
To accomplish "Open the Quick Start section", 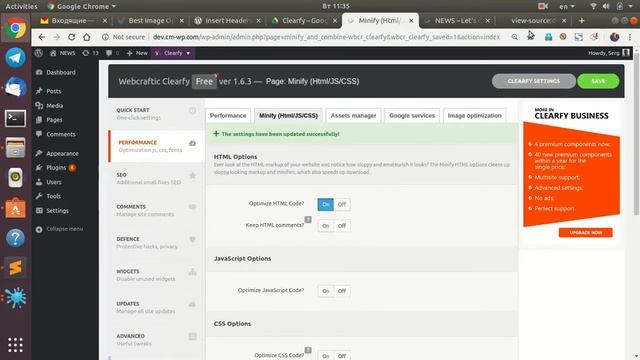I will click(157, 114).
